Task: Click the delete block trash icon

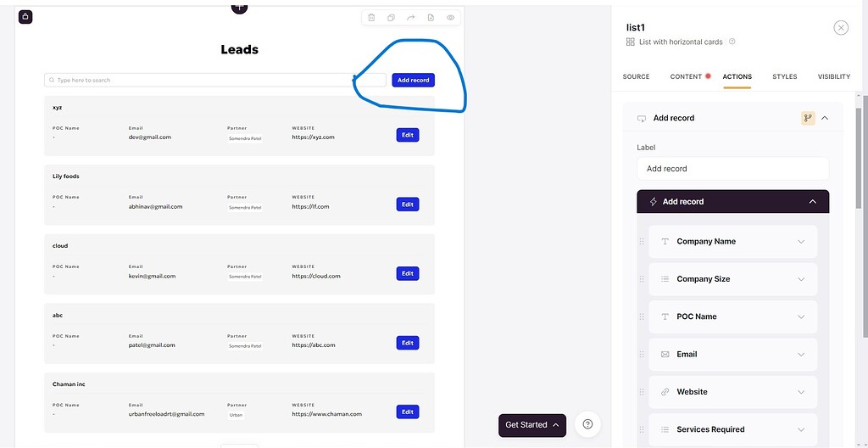Action: point(371,18)
